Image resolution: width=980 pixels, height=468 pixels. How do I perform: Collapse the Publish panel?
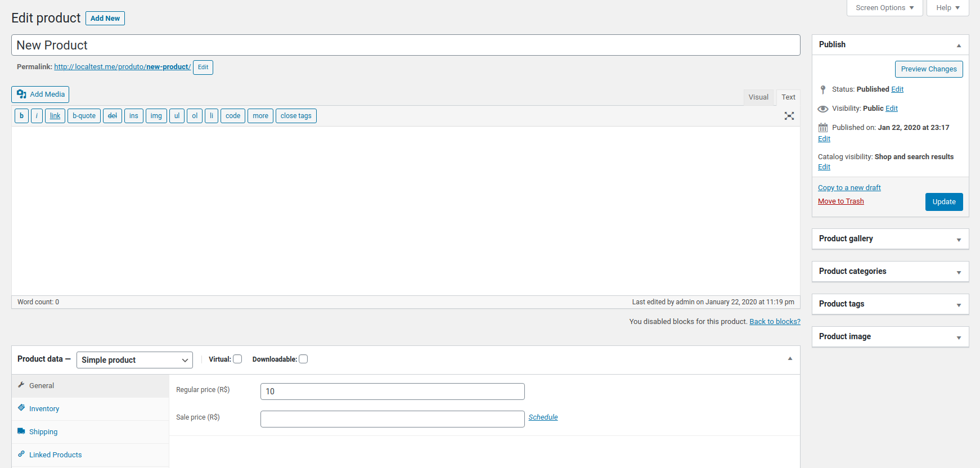(x=959, y=45)
